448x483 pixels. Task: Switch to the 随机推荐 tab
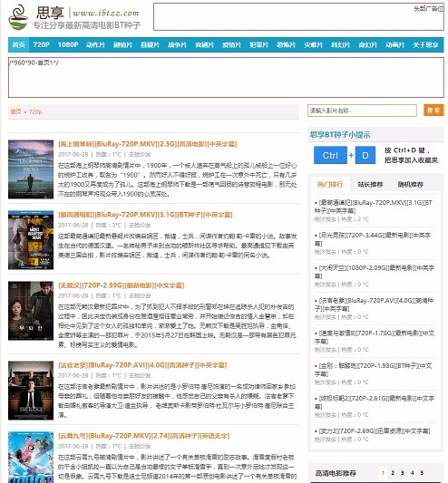click(411, 184)
